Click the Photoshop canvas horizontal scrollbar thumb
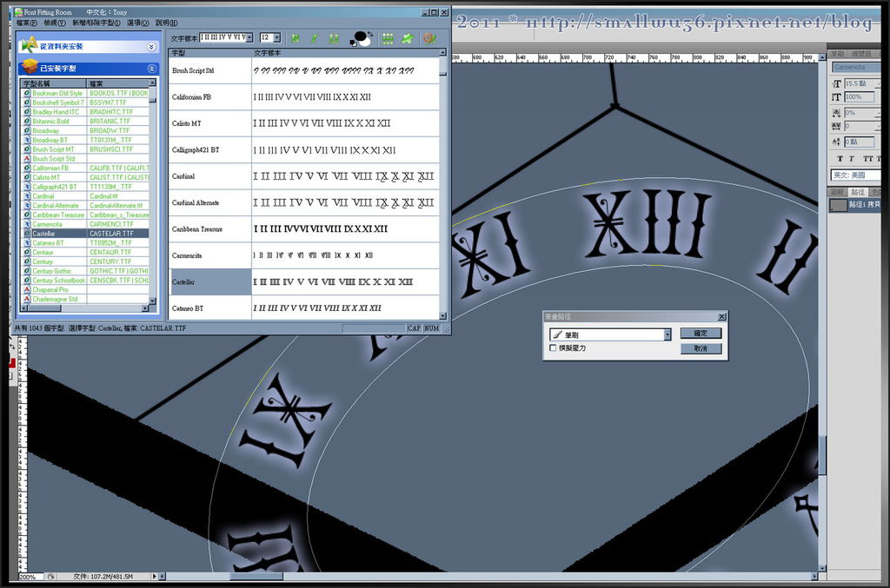The width and height of the screenshot is (890, 588). 256,576
